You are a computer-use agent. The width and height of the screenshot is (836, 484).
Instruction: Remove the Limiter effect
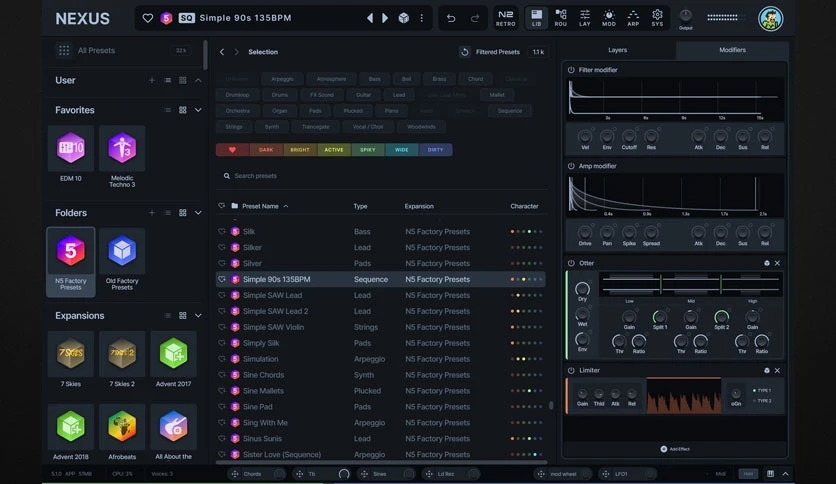click(777, 370)
